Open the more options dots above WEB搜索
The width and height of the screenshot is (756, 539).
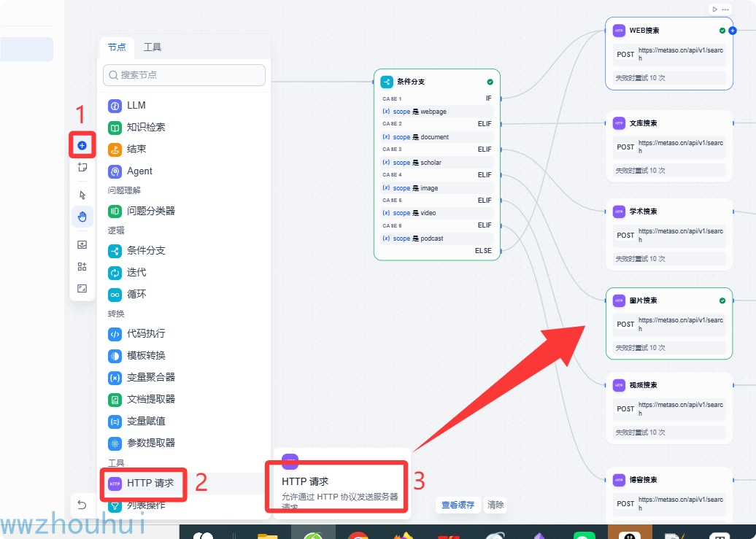725,9
